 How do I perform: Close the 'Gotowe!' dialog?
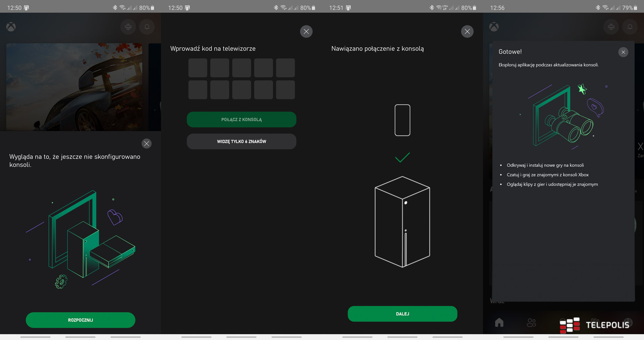pos(623,52)
